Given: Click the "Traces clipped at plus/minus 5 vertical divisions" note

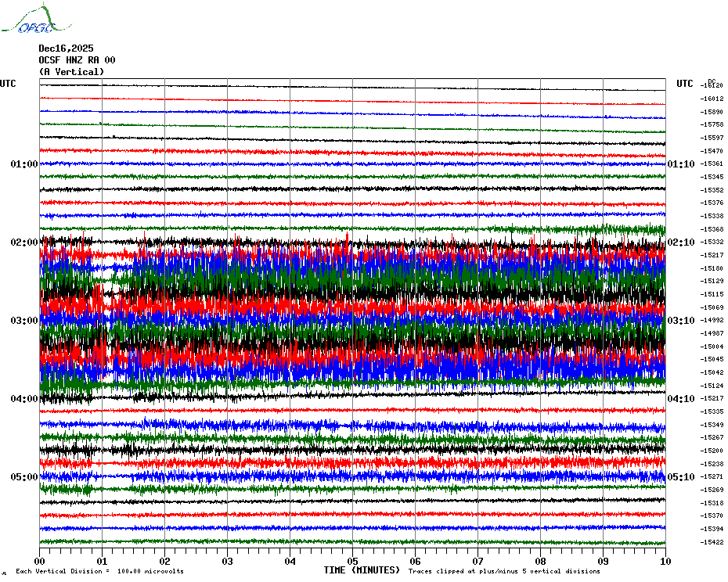Looking at the screenshot, I should tap(504, 571).
